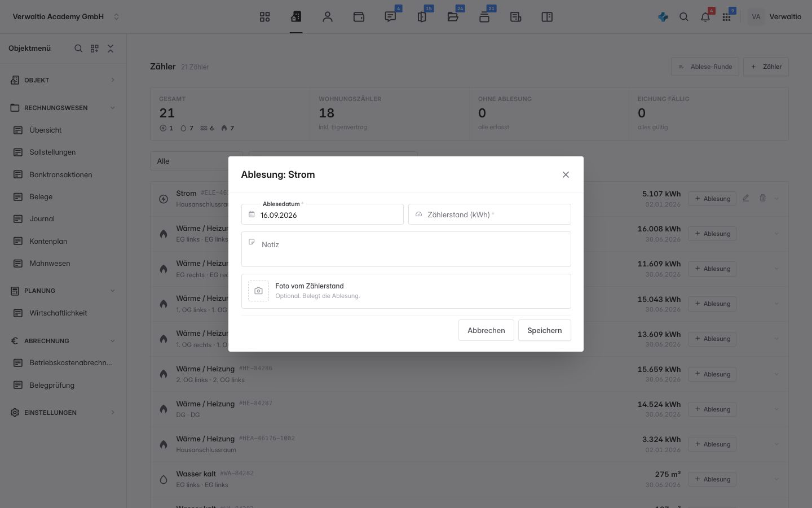
Task: Expand the OBJEKT sidebar section
Action: 63,80
